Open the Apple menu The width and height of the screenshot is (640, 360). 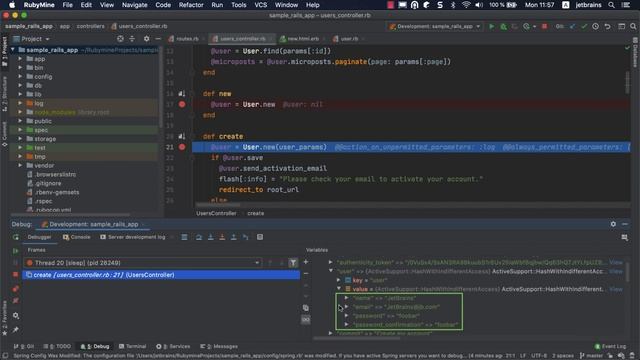point(12,5)
